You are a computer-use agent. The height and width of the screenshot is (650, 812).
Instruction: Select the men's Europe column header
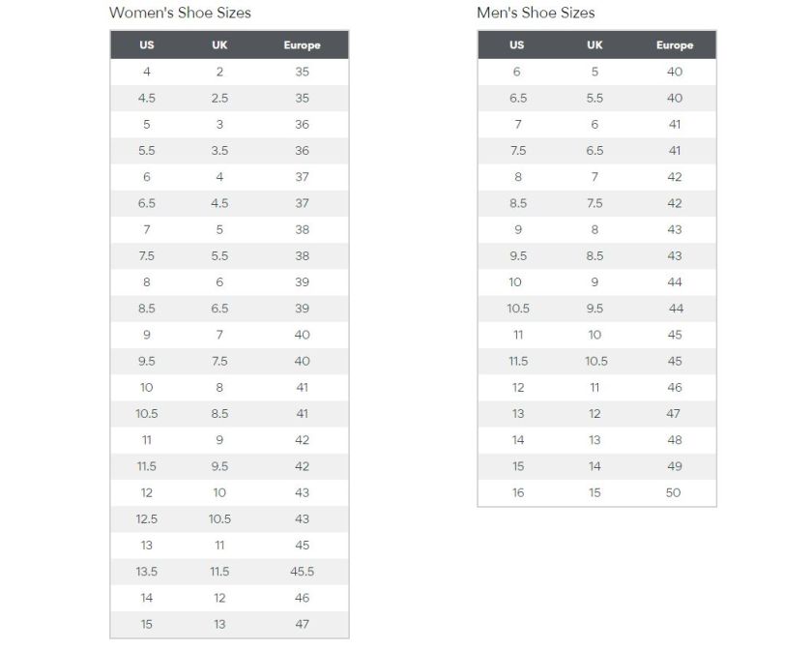[675, 45]
